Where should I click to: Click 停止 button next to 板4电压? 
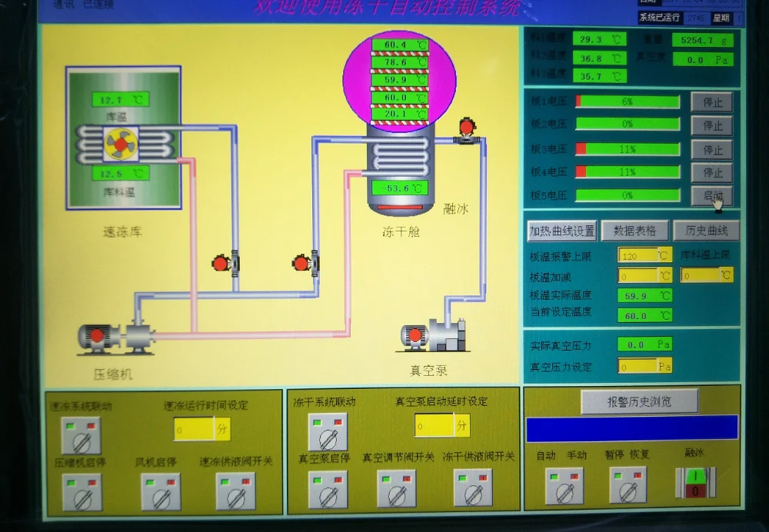coord(712,172)
